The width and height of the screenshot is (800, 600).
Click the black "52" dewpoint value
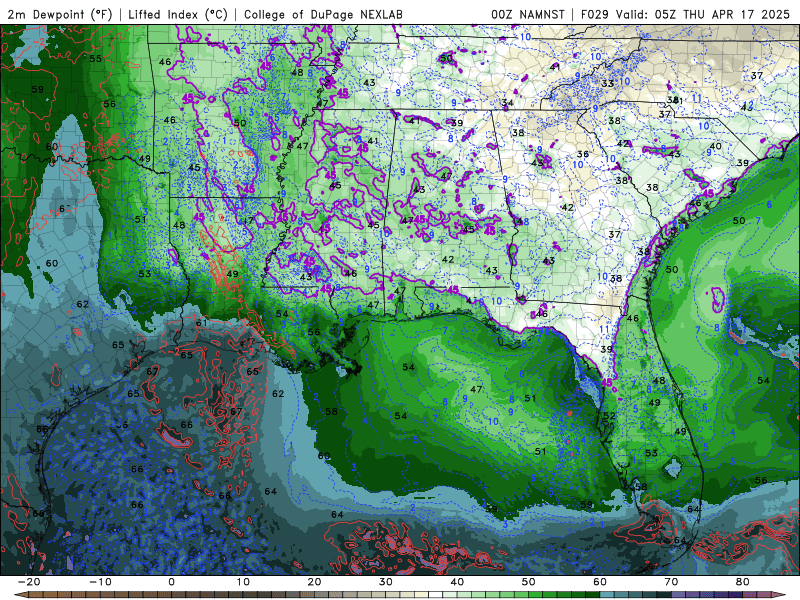609,416
